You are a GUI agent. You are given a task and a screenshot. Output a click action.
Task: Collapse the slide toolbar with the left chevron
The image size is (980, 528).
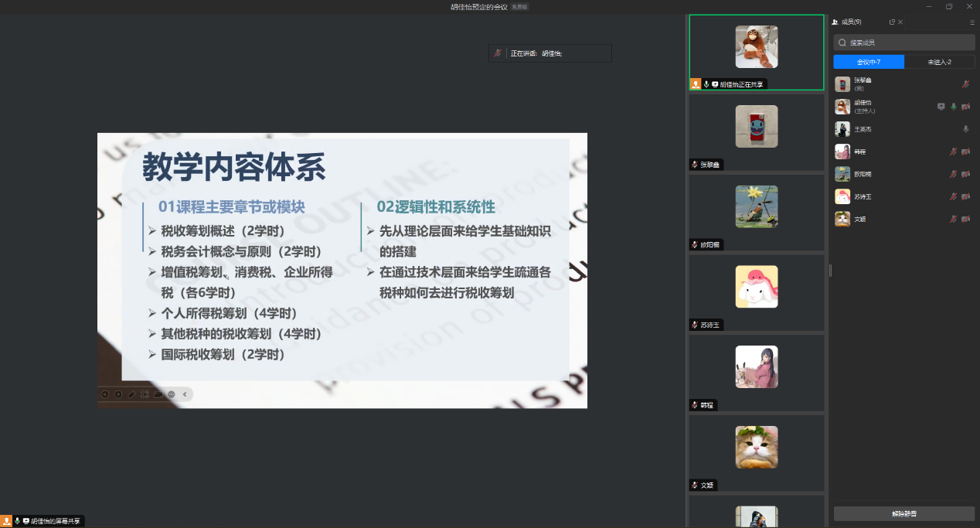point(185,394)
